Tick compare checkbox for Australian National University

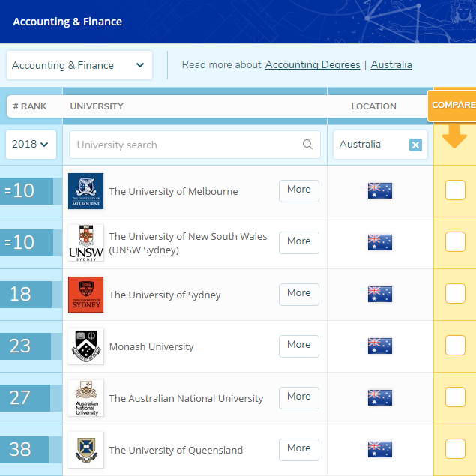[455, 397]
